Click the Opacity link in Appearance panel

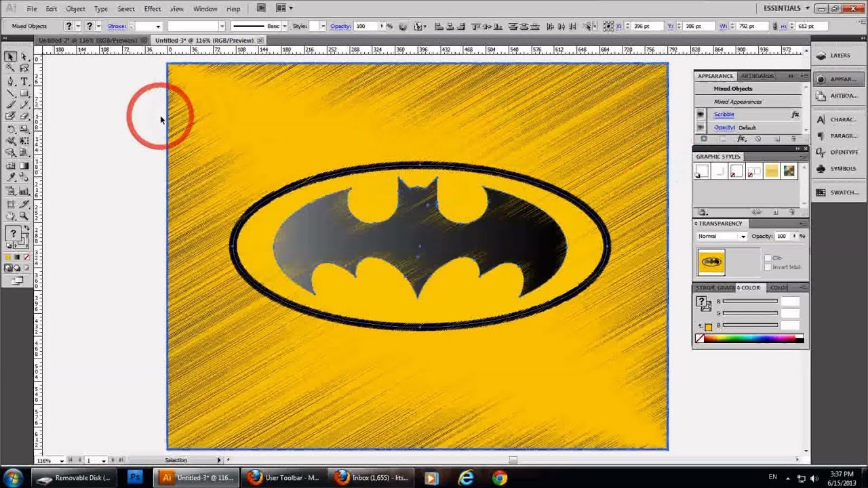tap(724, 127)
